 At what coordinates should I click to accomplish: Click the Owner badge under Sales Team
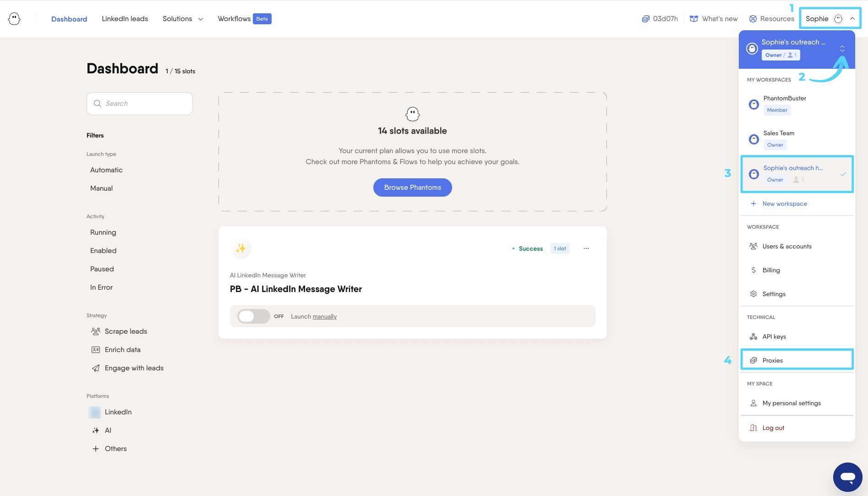pos(775,145)
